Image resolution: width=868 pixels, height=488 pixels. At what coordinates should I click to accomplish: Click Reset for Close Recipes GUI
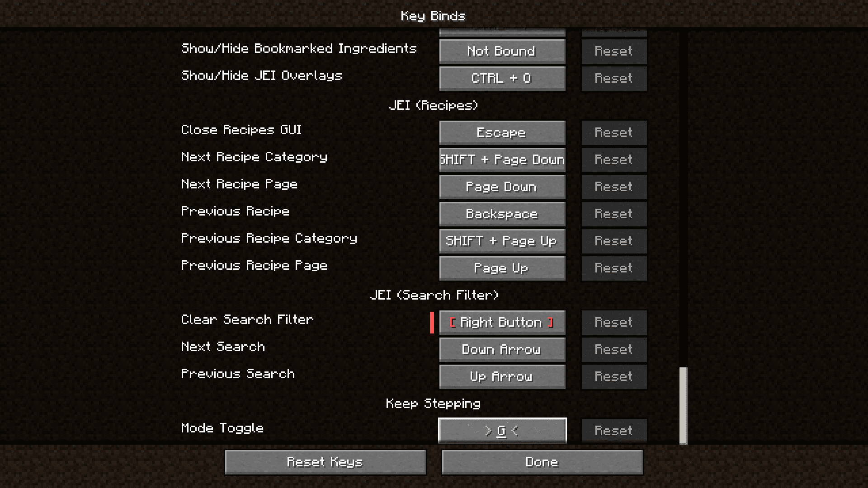pyautogui.click(x=613, y=132)
